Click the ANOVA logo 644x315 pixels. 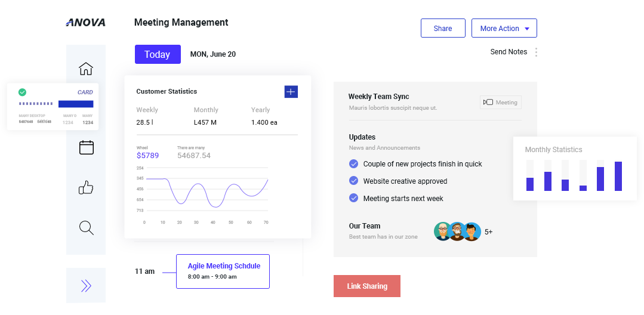click(x=86, y=23)
